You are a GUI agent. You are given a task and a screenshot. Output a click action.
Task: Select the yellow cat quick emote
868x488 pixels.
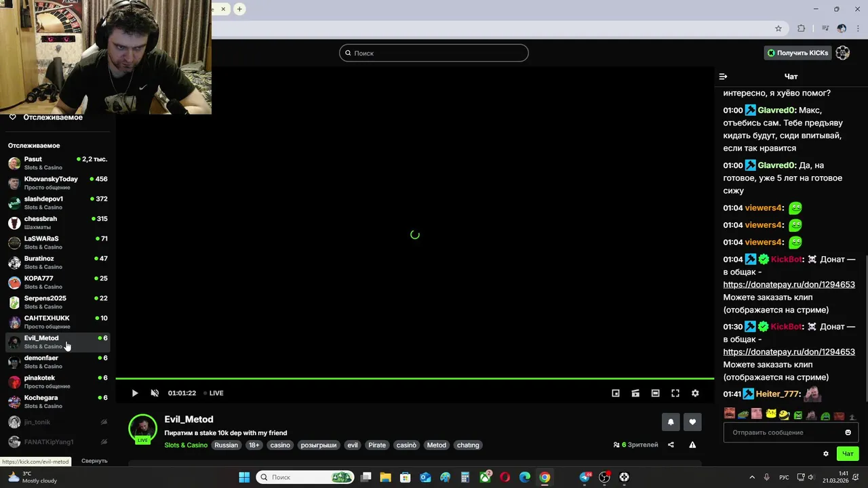click(770, 413)
